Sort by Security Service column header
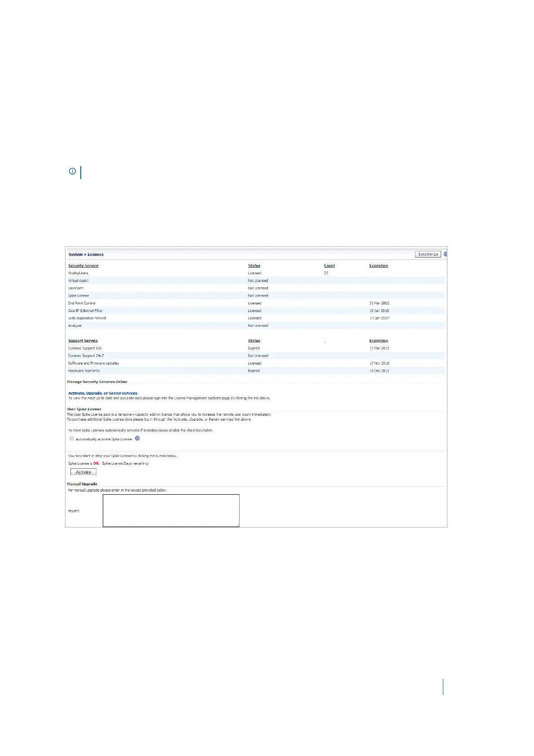The image size is (534, 756). tap(83, 266)
